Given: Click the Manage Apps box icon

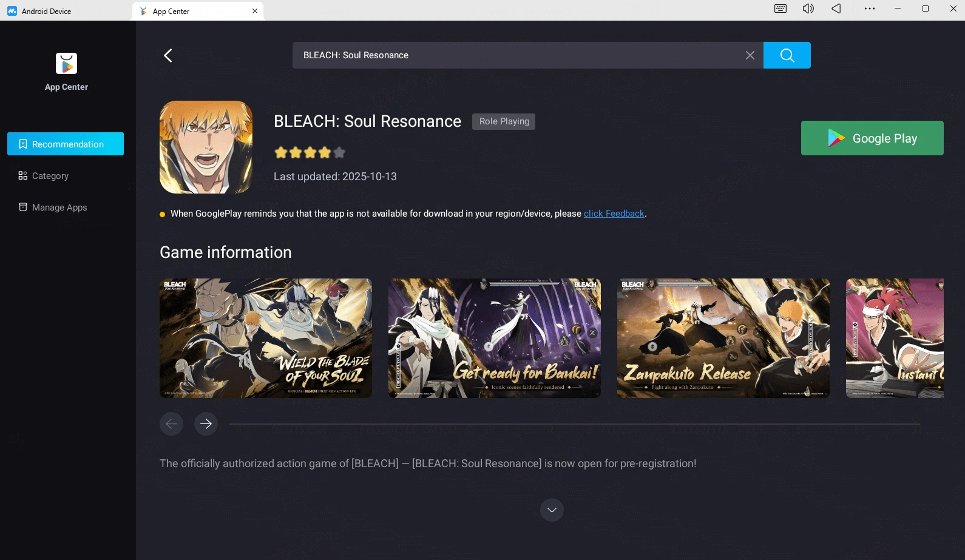Looking at the screenshot, I should point(23,207).
